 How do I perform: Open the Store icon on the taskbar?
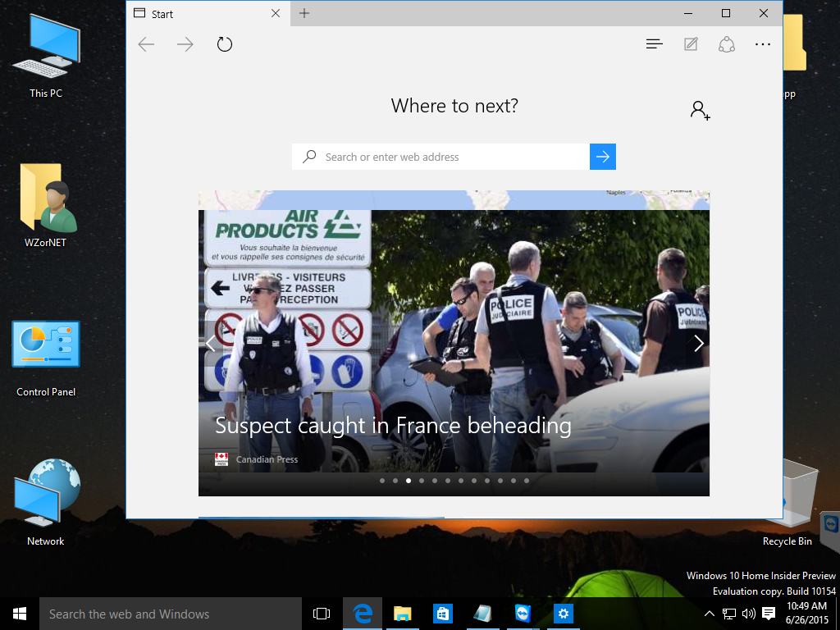click(x=442, y=614)
